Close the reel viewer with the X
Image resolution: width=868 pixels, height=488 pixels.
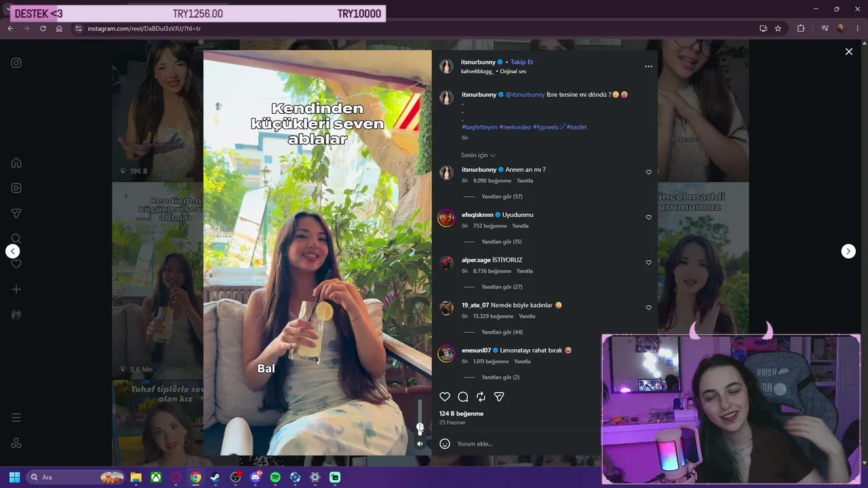(848, 52)
